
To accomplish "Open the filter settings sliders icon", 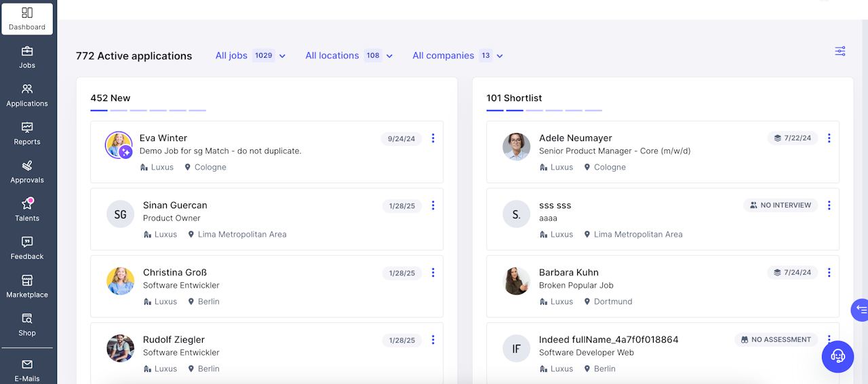I will pos(840,52).
